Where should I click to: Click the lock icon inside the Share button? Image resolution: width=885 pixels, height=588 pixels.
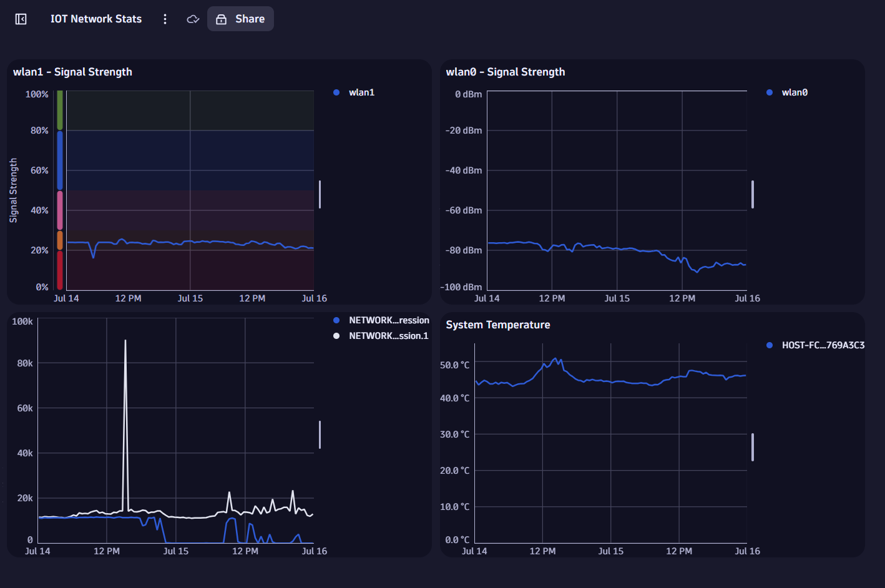(x=222, y=19)
